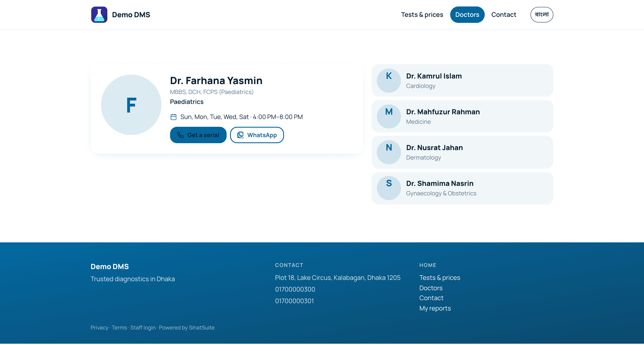Switch language with the বাংলা button
Viewport: 644px width, 345px height.
[x=542, y=14]
